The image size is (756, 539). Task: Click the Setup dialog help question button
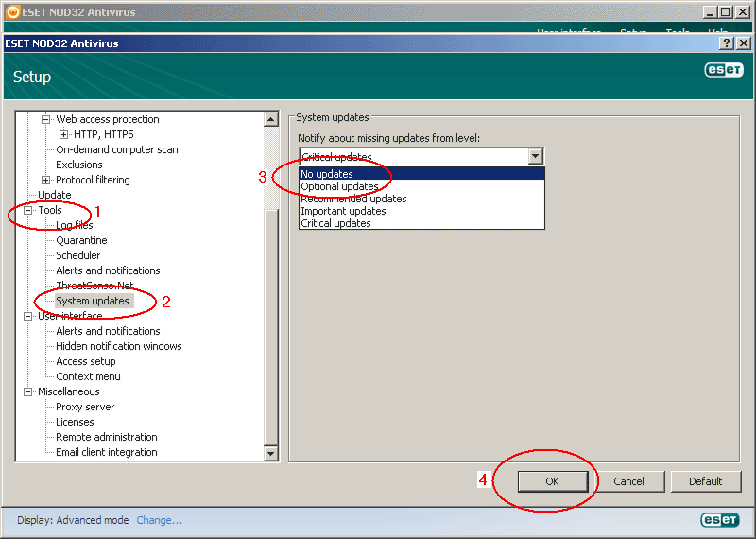pos(726,43)
